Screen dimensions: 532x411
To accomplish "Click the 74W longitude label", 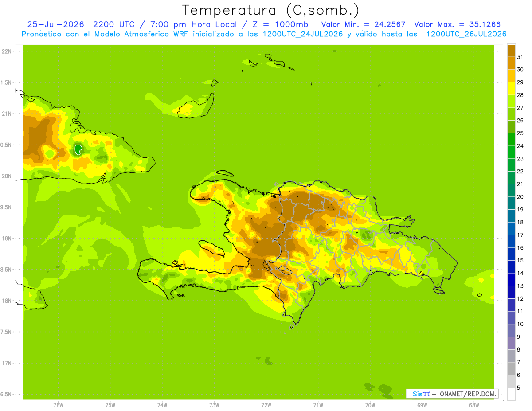I will pos(162,405).
